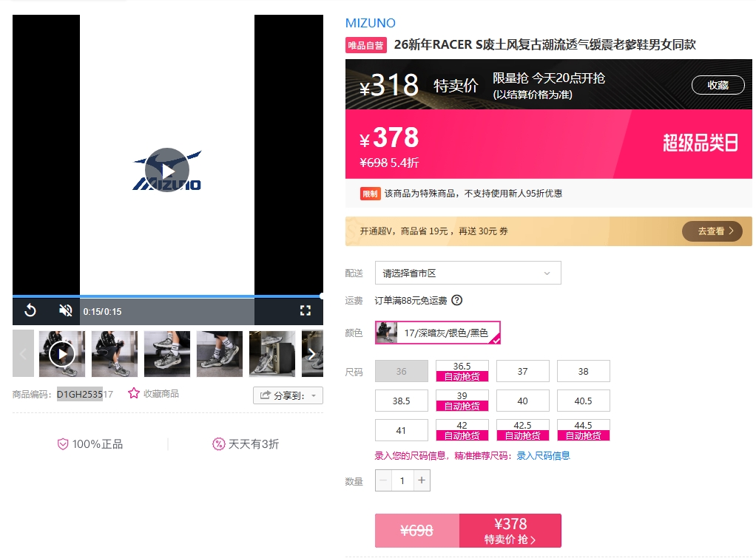Open the 录入尺码信息 link

coord(544,455)
